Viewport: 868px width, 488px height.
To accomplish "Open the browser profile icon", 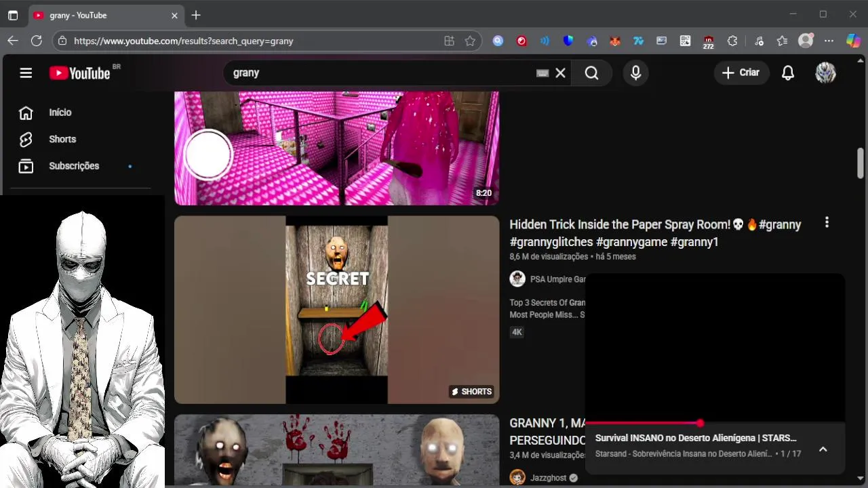I will click(806, 41).
